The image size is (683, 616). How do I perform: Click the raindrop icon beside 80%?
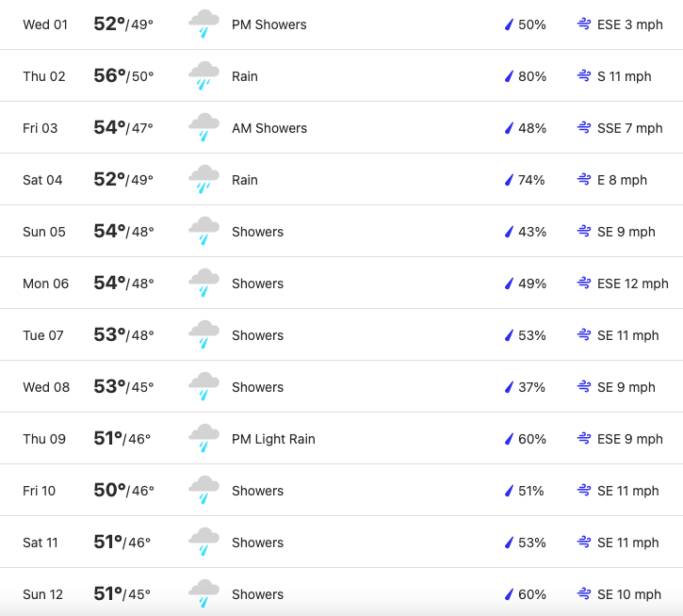(509, 76)
